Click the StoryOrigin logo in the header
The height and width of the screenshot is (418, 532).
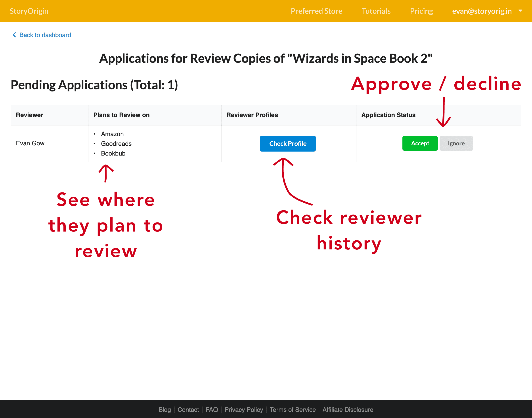click(29, 11)
